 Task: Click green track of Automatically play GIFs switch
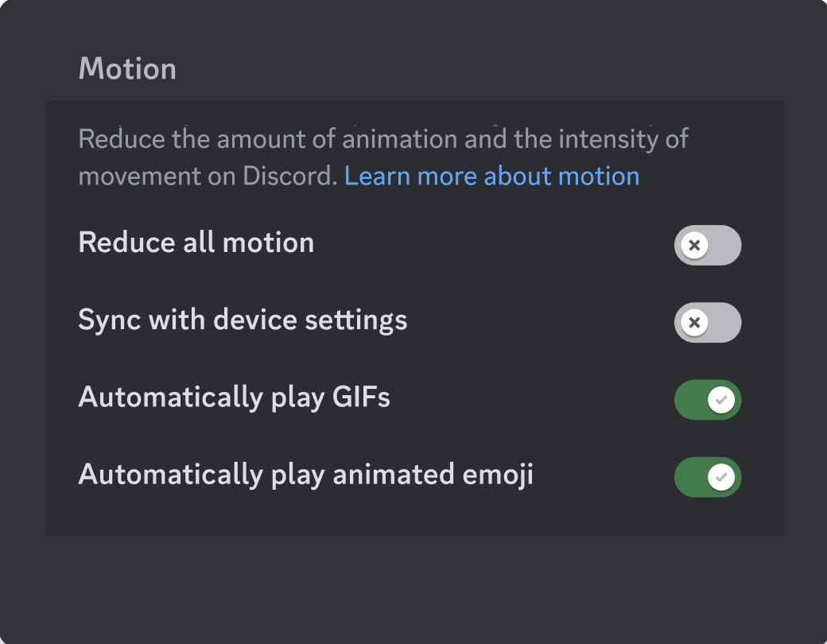tap(689, 400)
